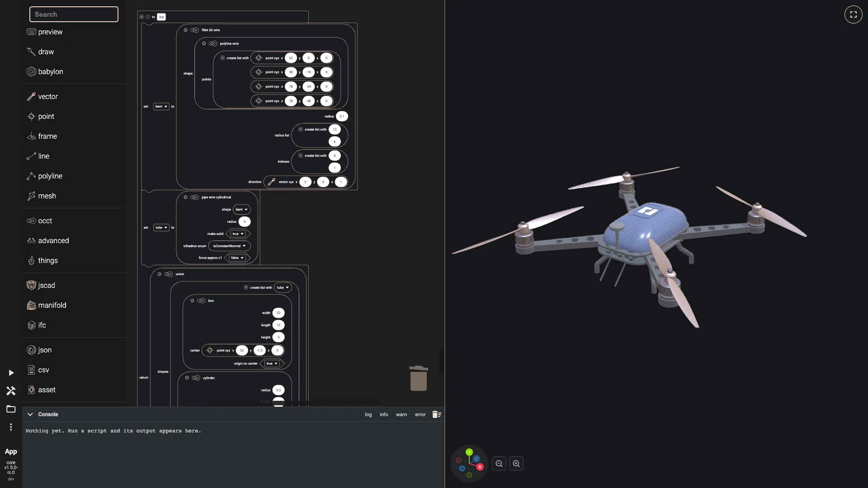Open the preview category

pyautogui.click(x=74, y=32)
